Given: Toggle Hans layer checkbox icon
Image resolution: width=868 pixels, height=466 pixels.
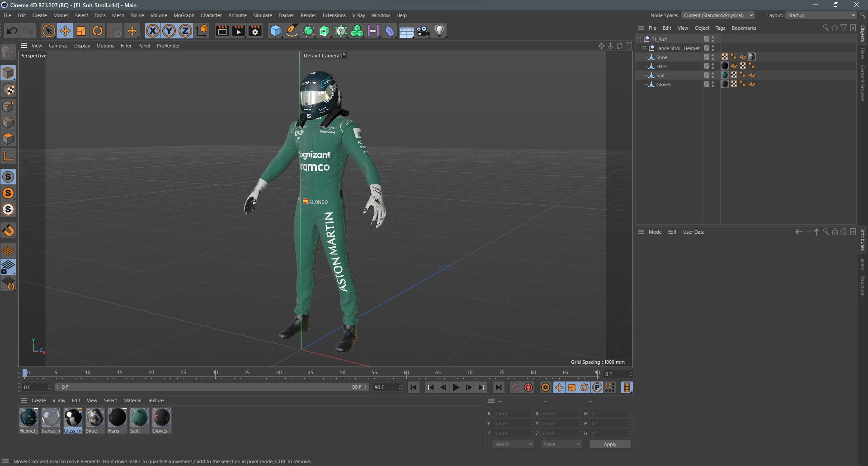Looking at the screenshot, I should 706,66.
